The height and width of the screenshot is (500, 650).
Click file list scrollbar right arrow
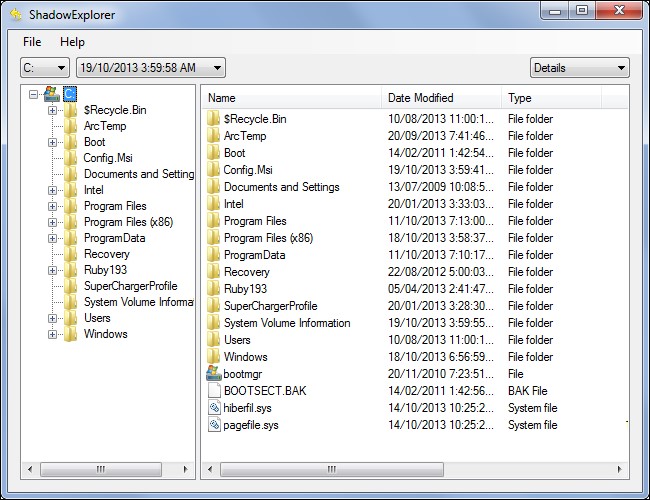tap(619, 469)
